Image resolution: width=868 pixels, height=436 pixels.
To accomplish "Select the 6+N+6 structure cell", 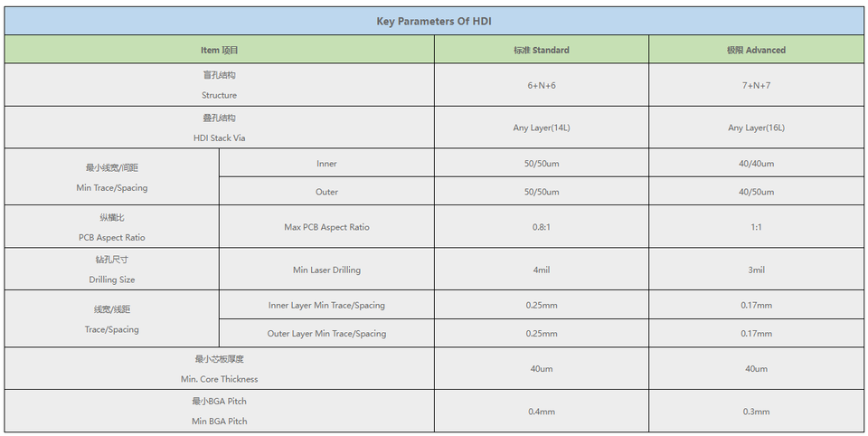I will coord(541,85).
